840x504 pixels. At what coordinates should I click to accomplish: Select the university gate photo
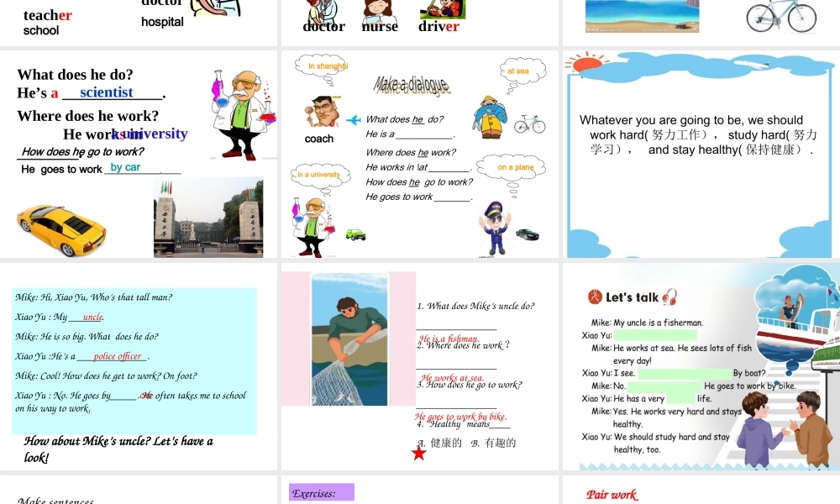click(x=208, y=218)
